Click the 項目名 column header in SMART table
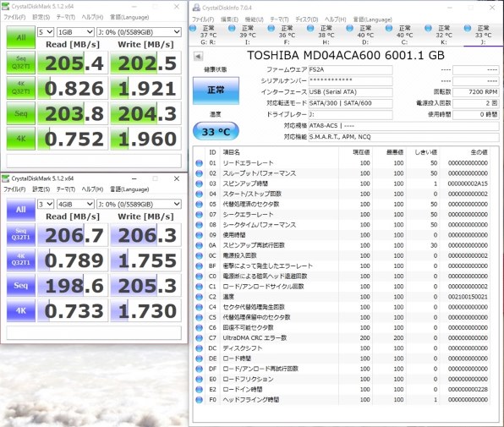504x427 pixels. [x=231, y=152]
